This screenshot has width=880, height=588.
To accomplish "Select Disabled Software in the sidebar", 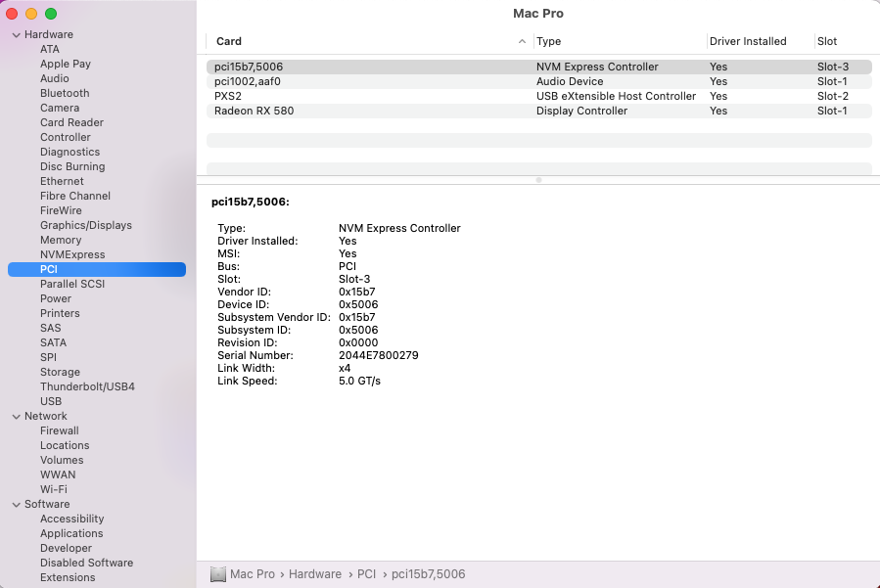I will click(86, 563).
